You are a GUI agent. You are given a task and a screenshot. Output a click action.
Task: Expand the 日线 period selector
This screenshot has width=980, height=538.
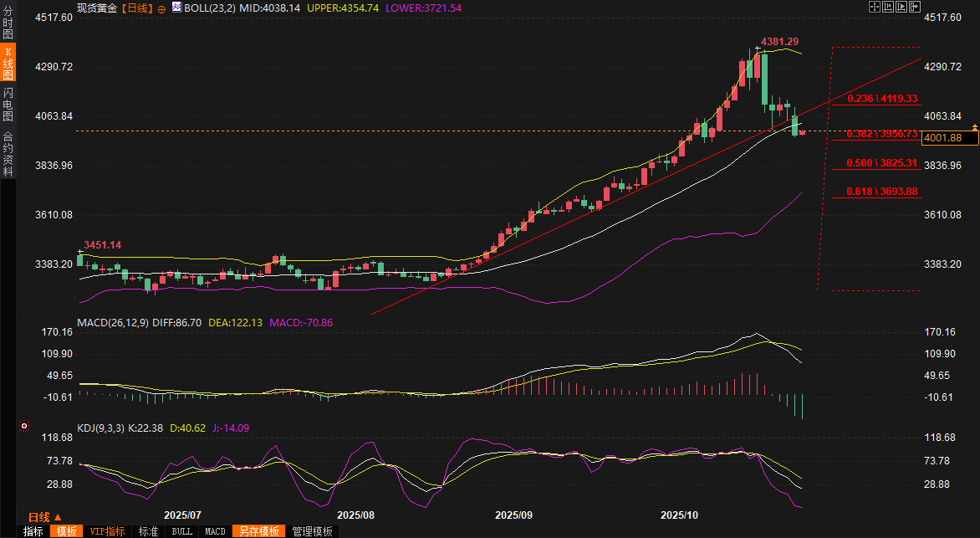45,517
